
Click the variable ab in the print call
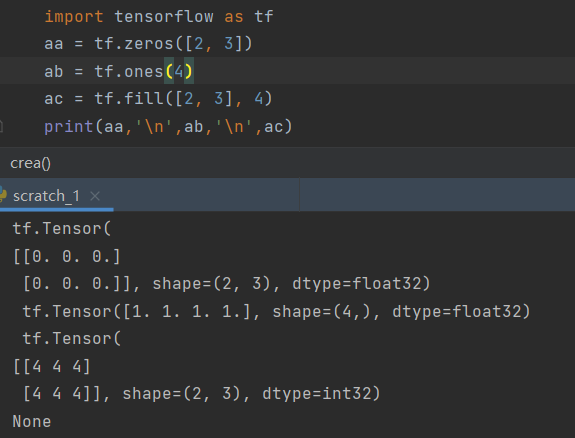pos(193,127)
